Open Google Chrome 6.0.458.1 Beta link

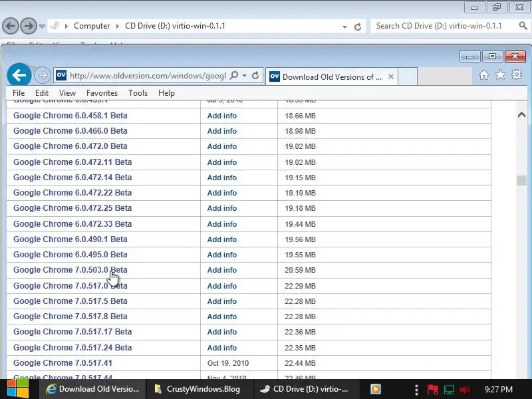click(70, 115)
